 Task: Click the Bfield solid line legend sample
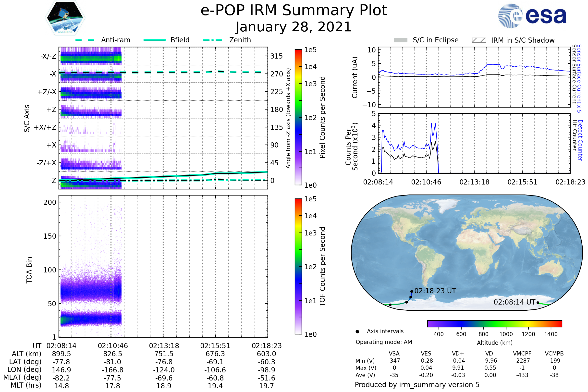[155, 40]
